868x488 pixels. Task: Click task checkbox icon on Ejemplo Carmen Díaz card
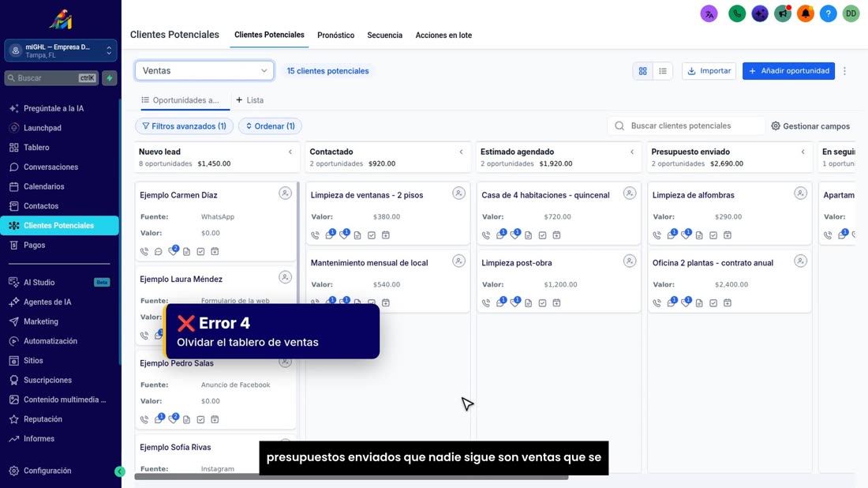[x=201, y=251]
